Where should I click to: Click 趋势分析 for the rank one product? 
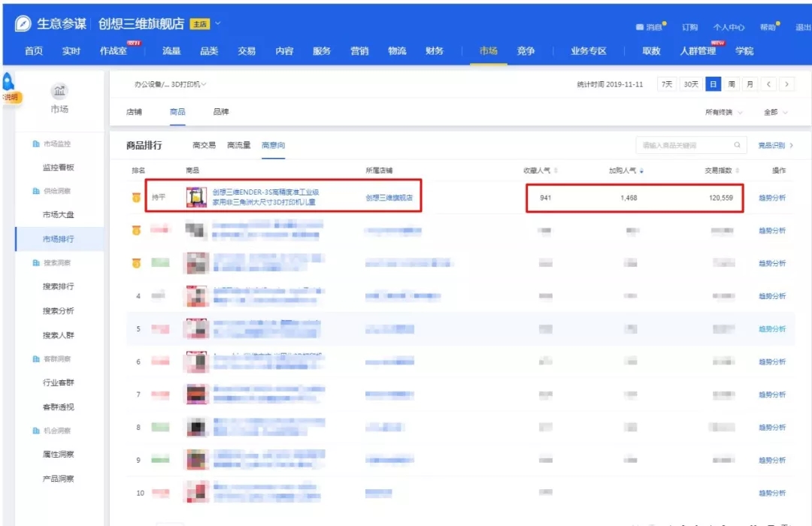click(x=772, y=198)
